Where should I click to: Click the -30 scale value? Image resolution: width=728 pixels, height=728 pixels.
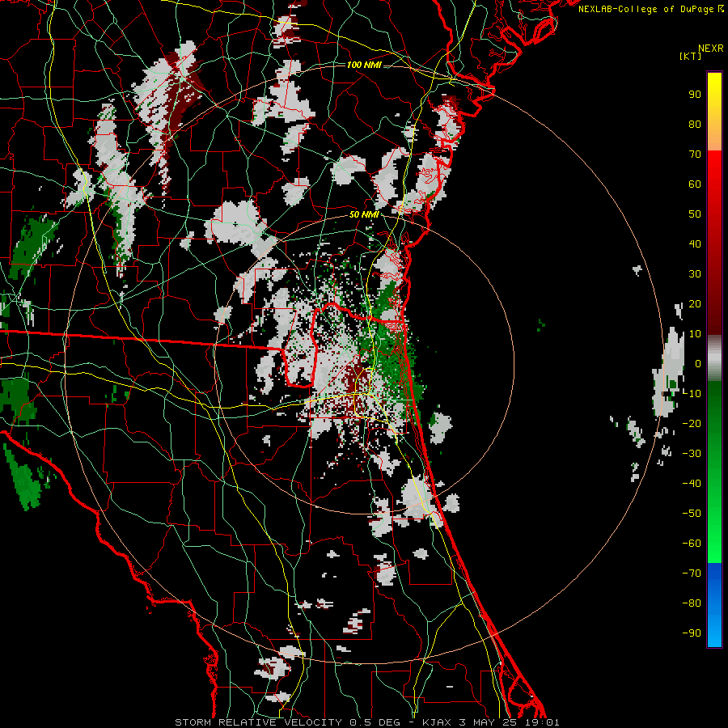(692, 454)
